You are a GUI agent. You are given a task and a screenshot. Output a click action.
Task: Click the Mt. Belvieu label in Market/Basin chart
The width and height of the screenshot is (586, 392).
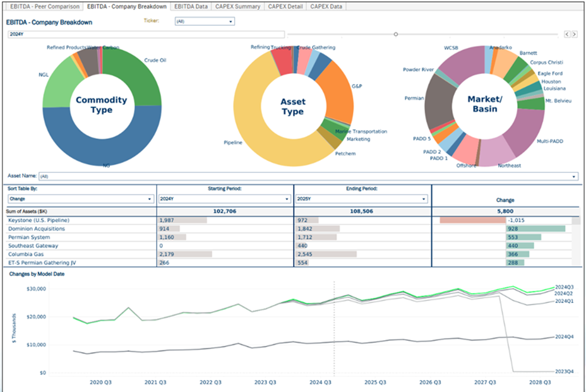click(x=558, y=101)
